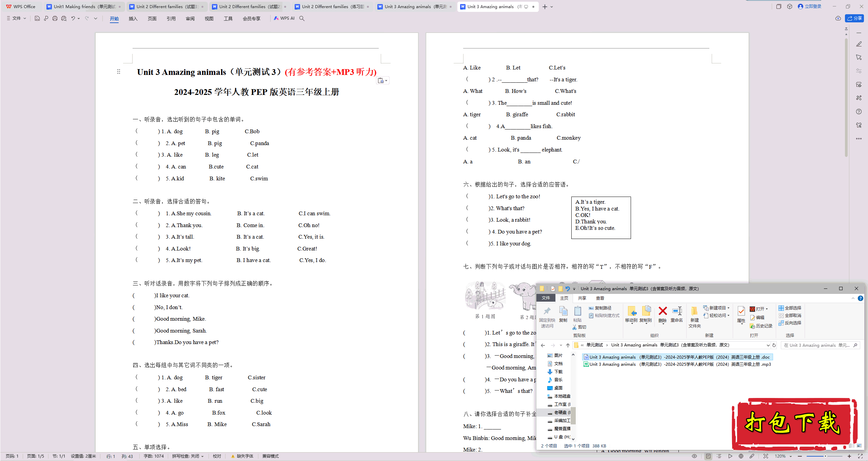Click 编辑 edit button in Explorer ribbon
This screenshot has height=461, width=868.
click(757, 318)
